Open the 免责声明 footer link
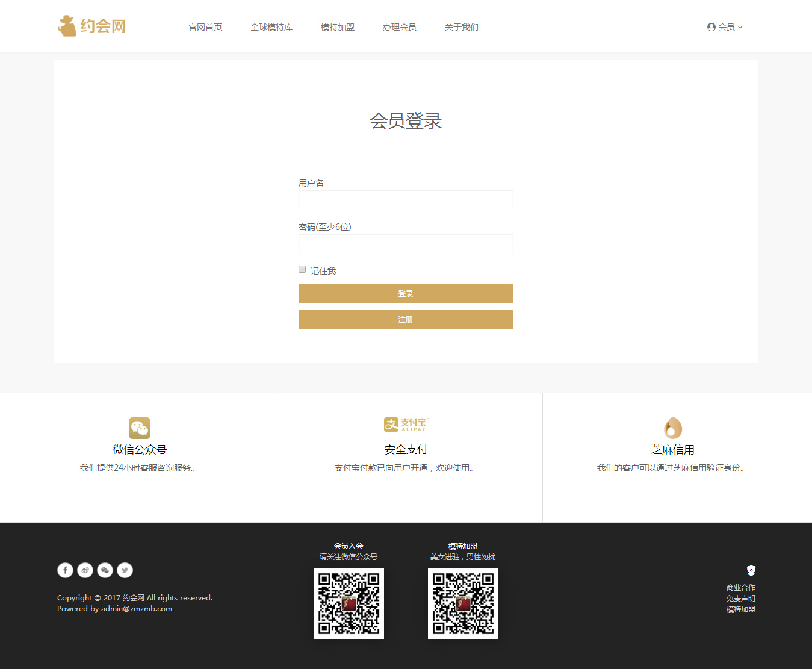 740,599
